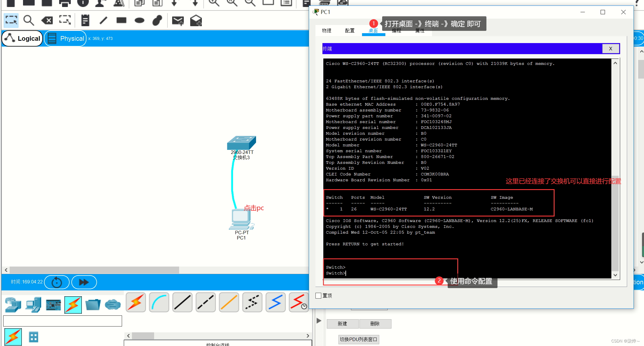Pick the Resize Shape tool
The width and height of the screenshot is (644, 346).
[65, 20]
